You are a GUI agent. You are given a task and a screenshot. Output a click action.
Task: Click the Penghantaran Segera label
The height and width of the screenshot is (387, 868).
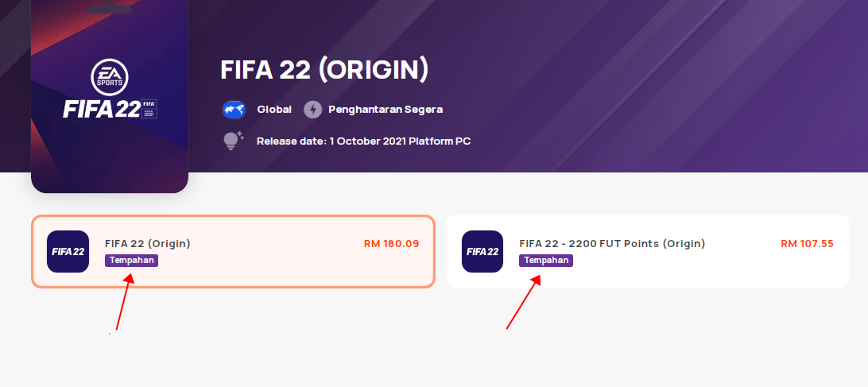[x=386, y=110]
